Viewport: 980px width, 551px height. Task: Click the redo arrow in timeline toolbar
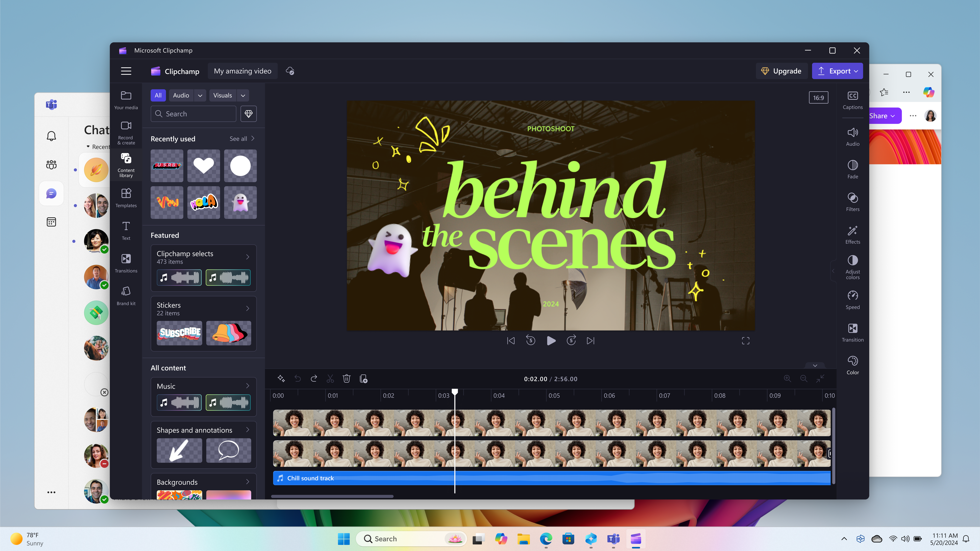coord(314,379)
